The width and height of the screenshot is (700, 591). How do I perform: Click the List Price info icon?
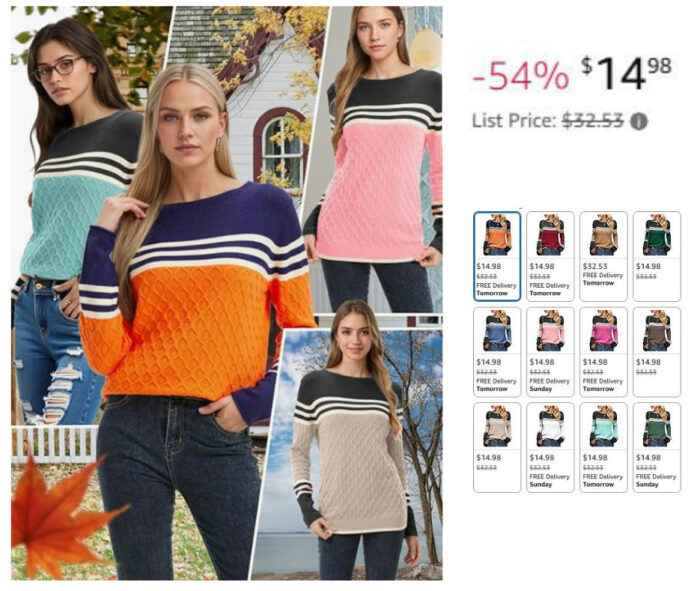[638, 121]
